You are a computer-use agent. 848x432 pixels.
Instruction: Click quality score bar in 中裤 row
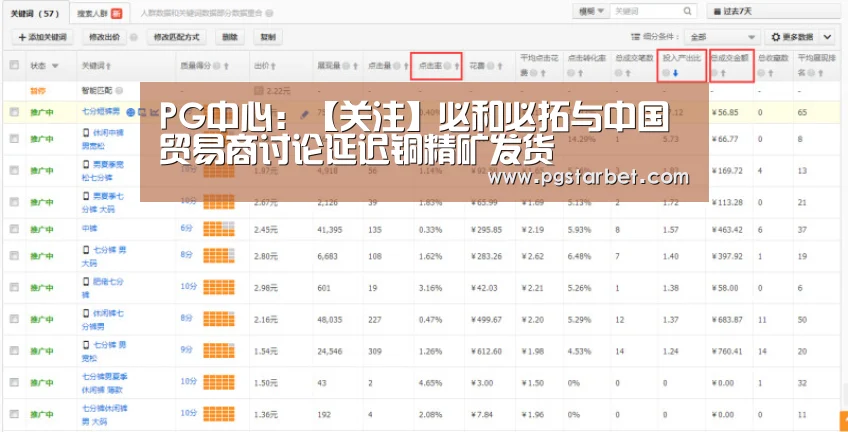point(218,229)
